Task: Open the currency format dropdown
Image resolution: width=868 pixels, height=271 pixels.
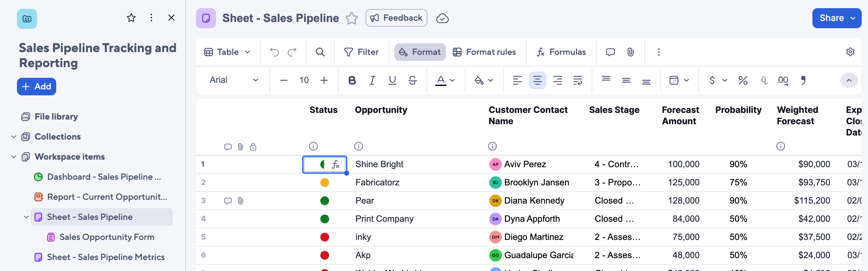Action: (x=718, y=80)
